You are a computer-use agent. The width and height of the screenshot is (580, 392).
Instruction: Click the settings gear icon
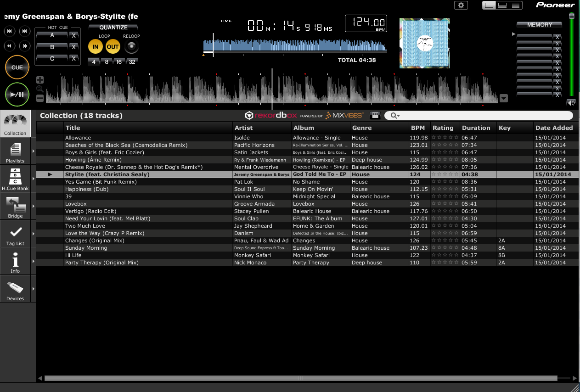(461, 6)
